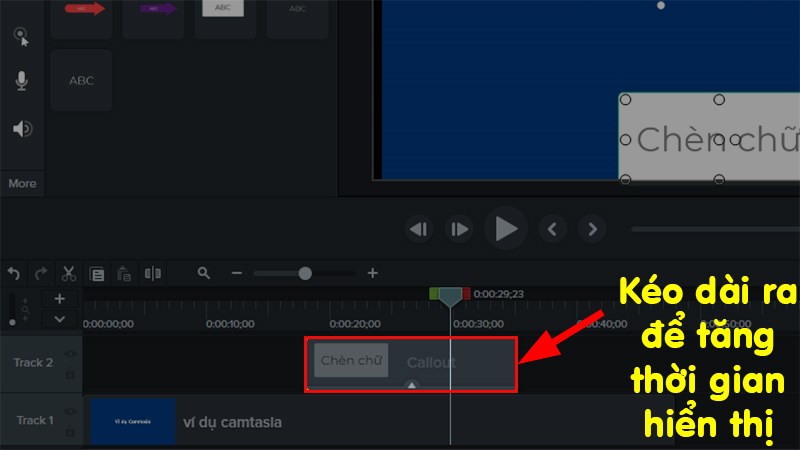Click the playhead at 0:00:29;23
Image resolution: width=800 pixels, height=450 pixels.
[451, 296]
